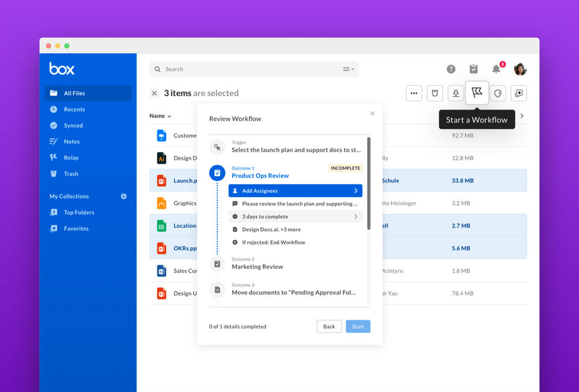Click the Trigger step icon
The width and height of the screenshot is (579, 392).
pos(217,147)
